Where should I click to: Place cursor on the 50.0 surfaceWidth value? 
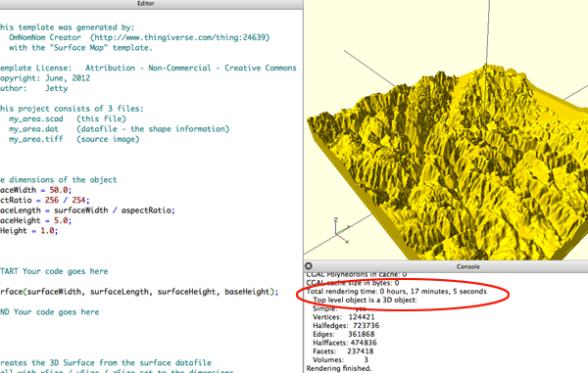[x=59, y=190]
